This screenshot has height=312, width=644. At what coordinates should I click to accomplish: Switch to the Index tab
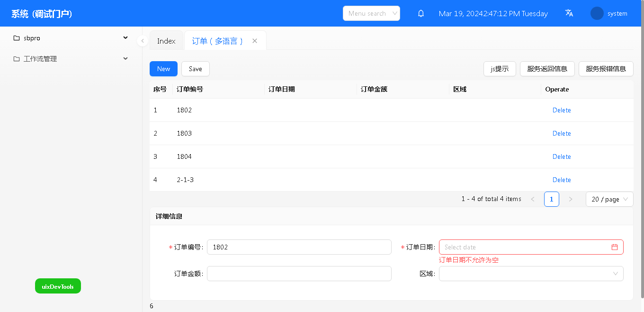coord(166,41)
